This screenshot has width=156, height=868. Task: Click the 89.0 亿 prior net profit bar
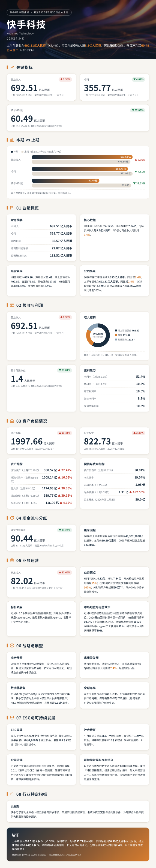click(81, 185)
